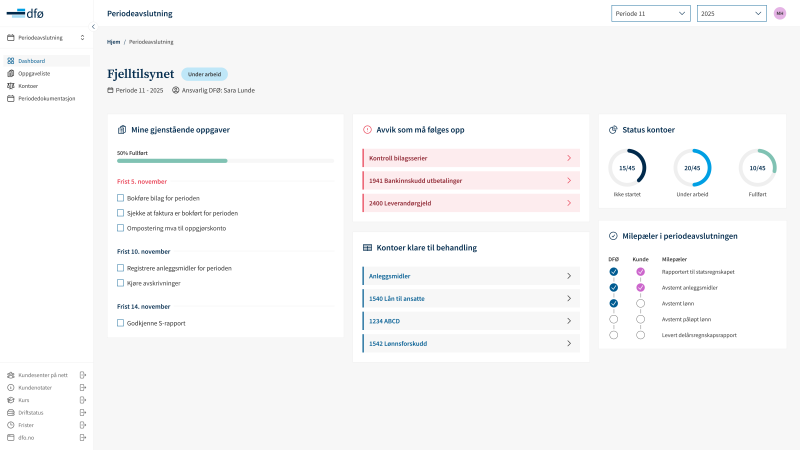Click the 10/45 Fullført ring
The width and height of the screenshot is (800, 450).
point(758,168)
